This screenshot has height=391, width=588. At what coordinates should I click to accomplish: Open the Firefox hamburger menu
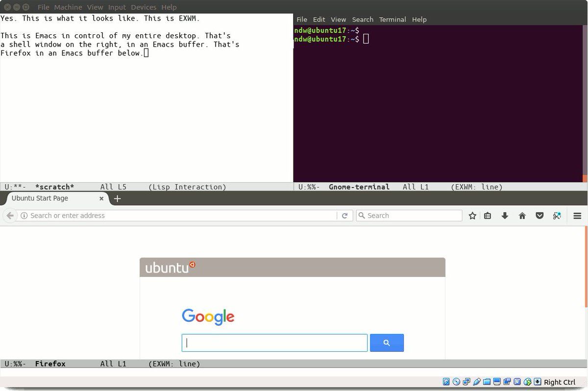577,216
